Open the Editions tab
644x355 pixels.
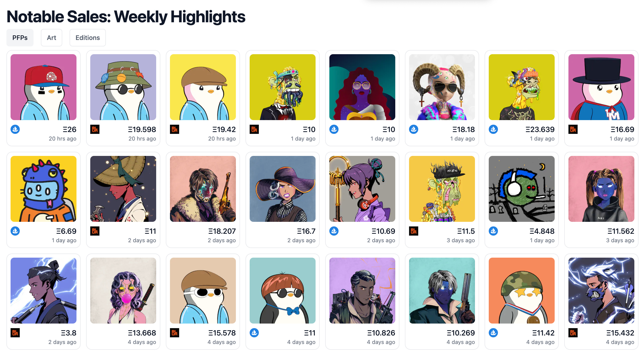tap(88, 38)
